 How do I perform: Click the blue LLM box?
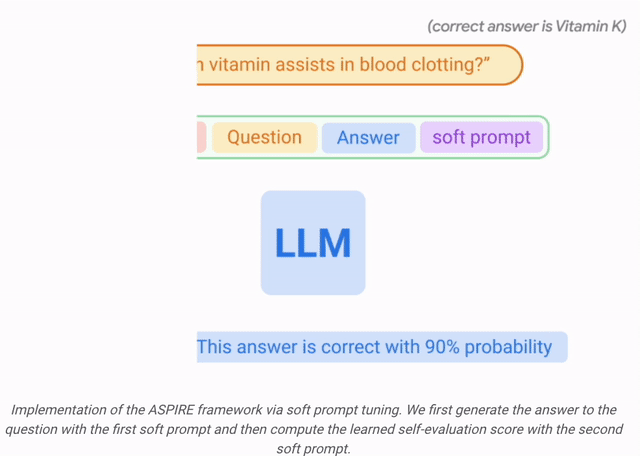pos(313,242)
